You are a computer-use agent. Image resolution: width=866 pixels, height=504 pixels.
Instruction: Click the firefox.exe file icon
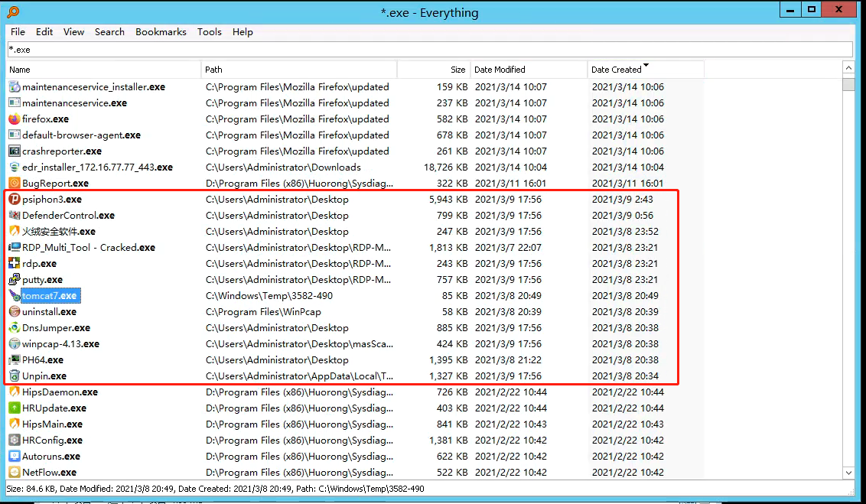coord(14,119)
